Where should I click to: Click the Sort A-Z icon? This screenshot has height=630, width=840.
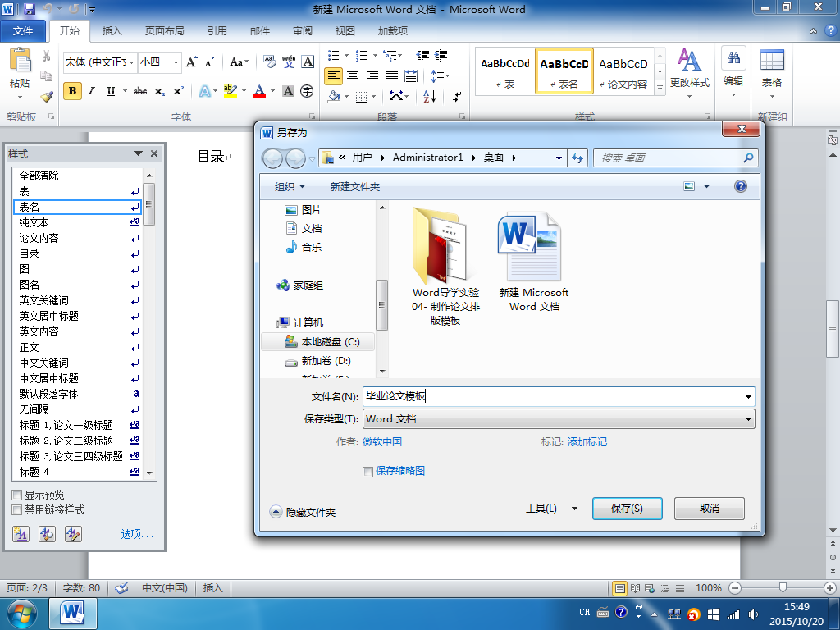430,97
